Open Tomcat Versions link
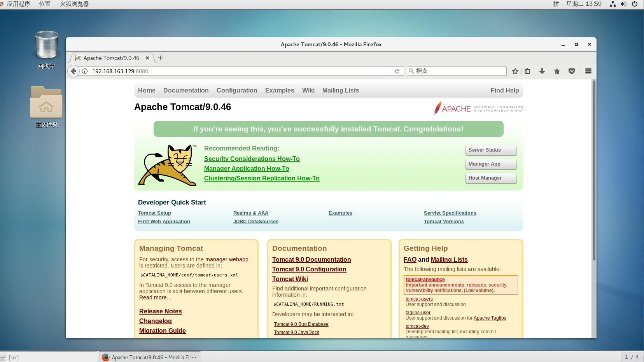 point(444,222)
